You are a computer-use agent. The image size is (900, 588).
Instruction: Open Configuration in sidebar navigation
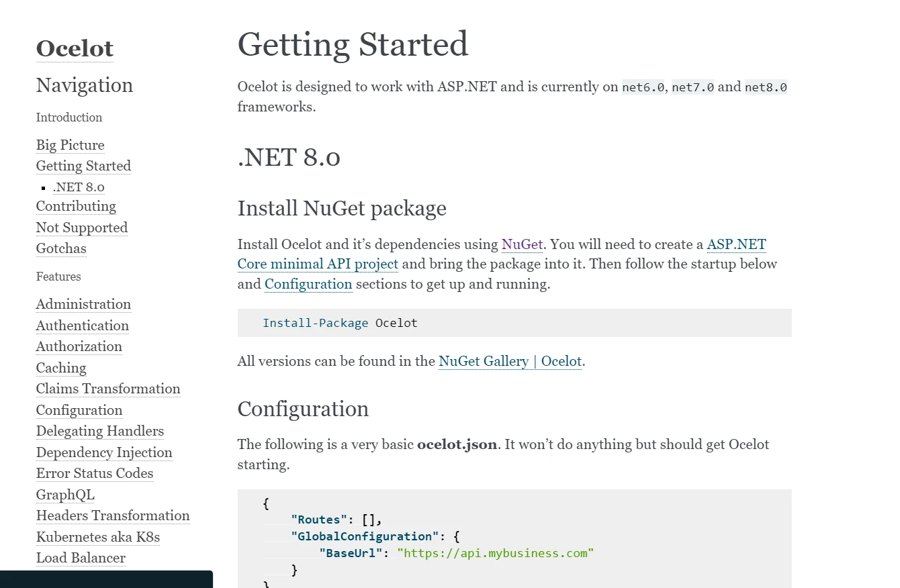tap(79, 410)
